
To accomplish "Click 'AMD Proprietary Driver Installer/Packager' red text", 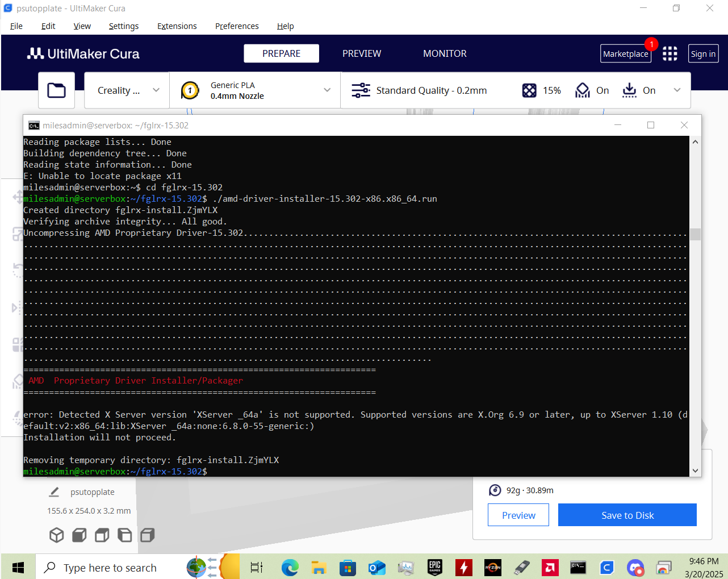I will pyautogui.click(x=136, y=381).
